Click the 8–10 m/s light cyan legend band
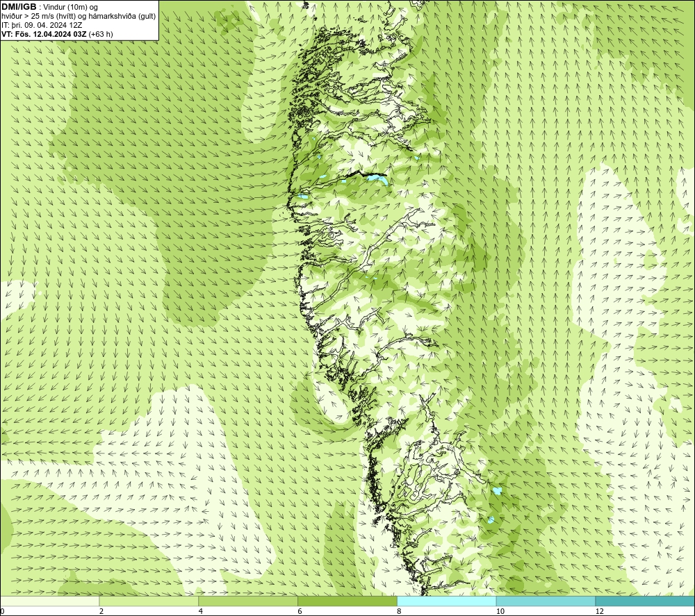The width and height of the screenshot is (695, 616). [447, 601]
